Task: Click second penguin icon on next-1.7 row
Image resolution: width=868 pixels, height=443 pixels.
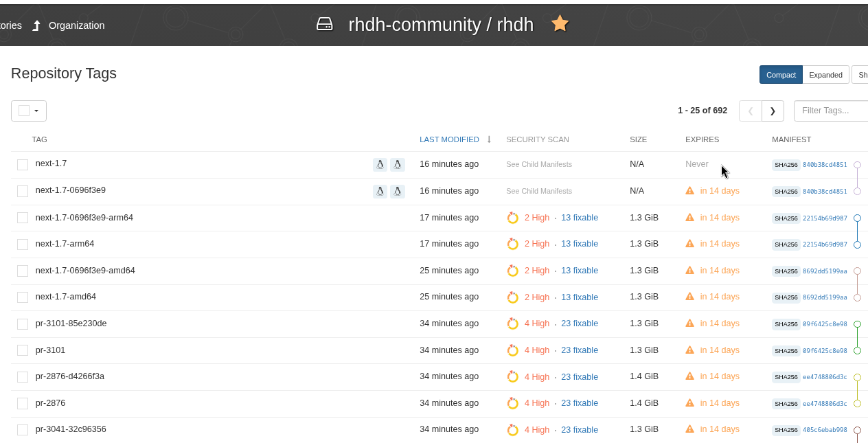Action: (x=398, y=165)
